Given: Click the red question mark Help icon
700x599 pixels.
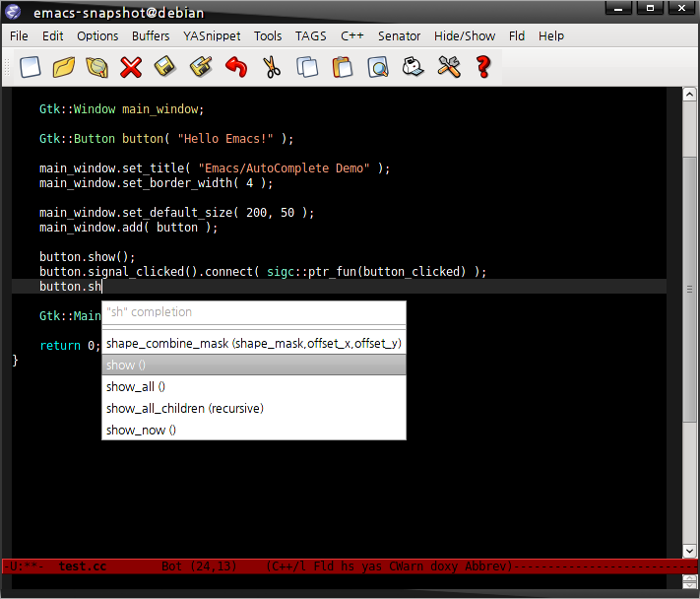Looking at the screenshot, I should coord(483,67).
